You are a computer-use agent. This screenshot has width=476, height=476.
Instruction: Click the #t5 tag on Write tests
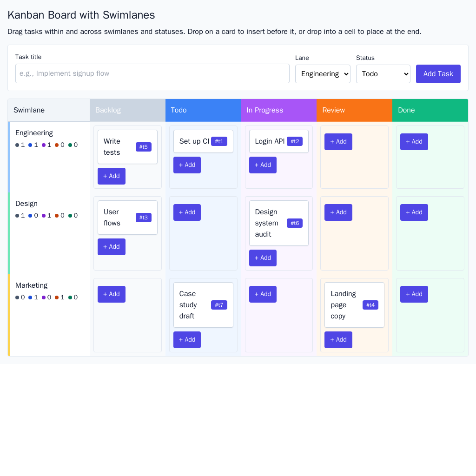pyautogui.click(x=144, y=147)
